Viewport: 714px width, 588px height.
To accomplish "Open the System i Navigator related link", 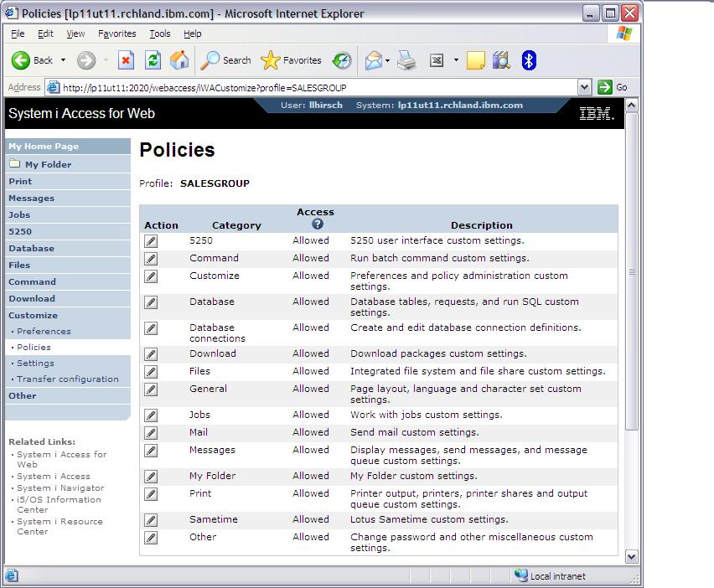I will coord(60,487).
